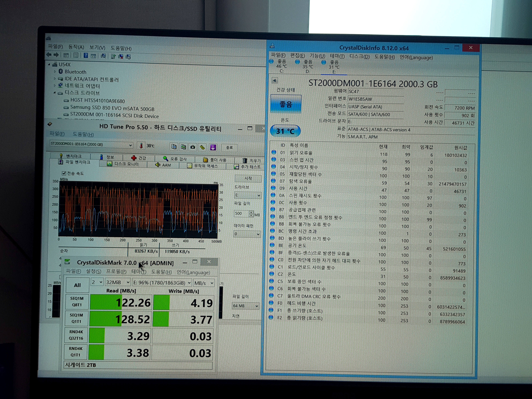Select Samsung SSD 850 EVO mSATA 500GB device

112,108
